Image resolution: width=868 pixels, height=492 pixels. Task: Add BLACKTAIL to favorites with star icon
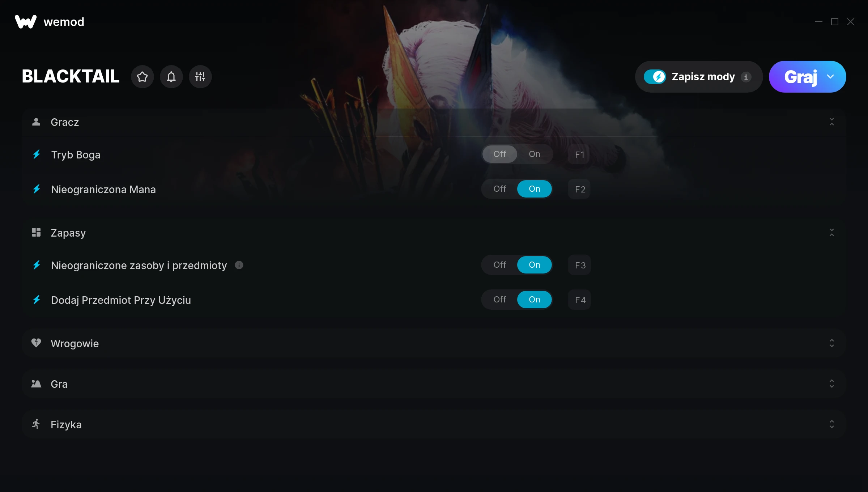[x=142, y=77]
